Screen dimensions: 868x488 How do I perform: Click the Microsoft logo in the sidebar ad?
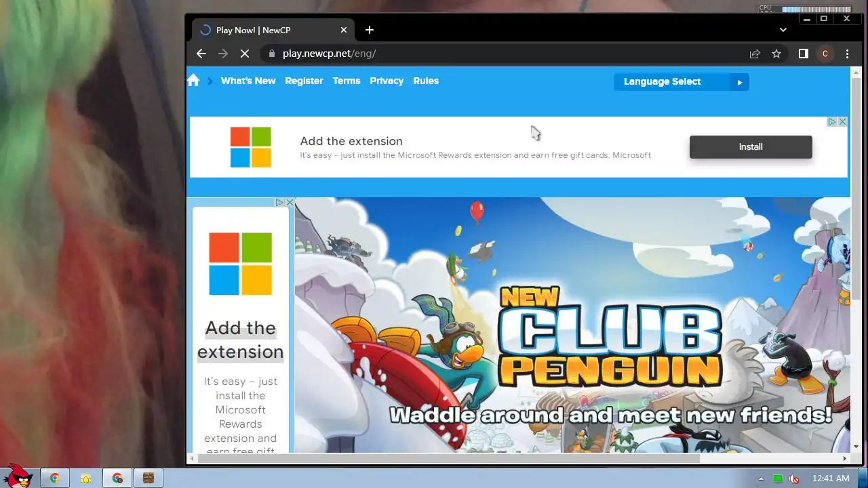tap(240, 264)
